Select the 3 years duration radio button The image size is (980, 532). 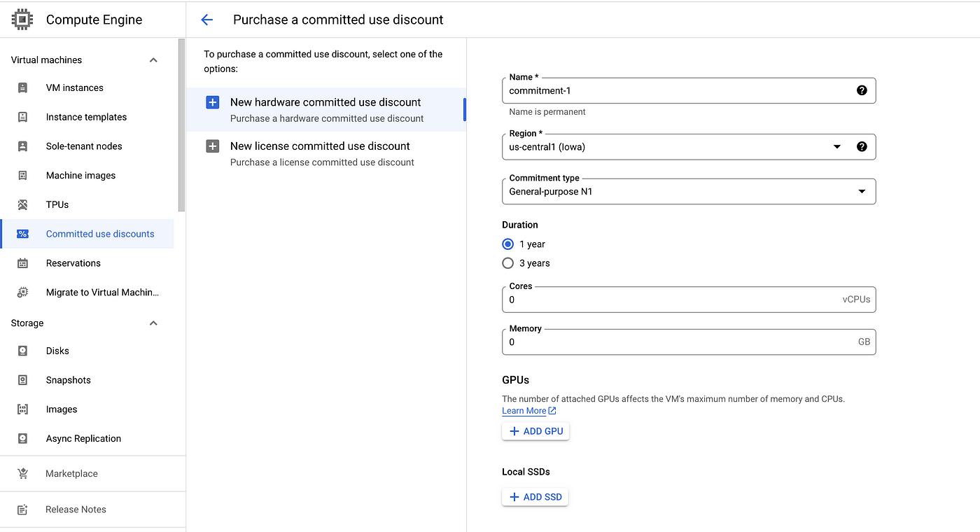[x=508, y=263]
